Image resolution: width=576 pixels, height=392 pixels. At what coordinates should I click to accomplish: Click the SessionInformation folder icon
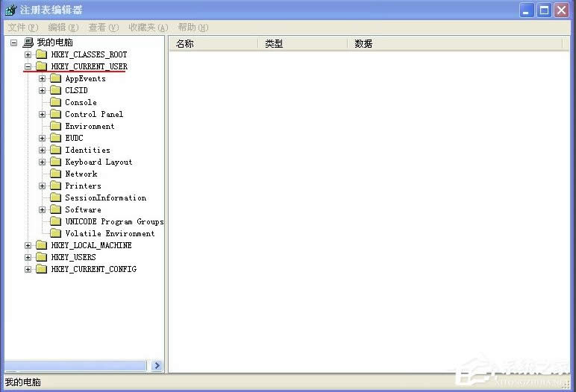pos(55,197)
